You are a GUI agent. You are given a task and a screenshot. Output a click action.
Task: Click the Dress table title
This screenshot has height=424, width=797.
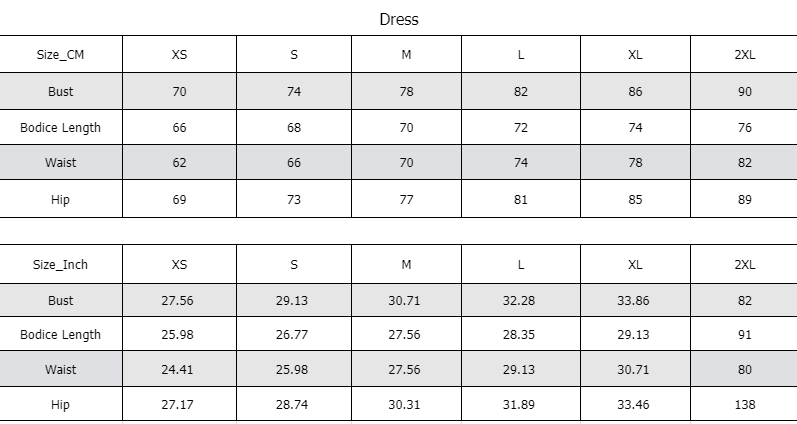(x=399, y=19)
